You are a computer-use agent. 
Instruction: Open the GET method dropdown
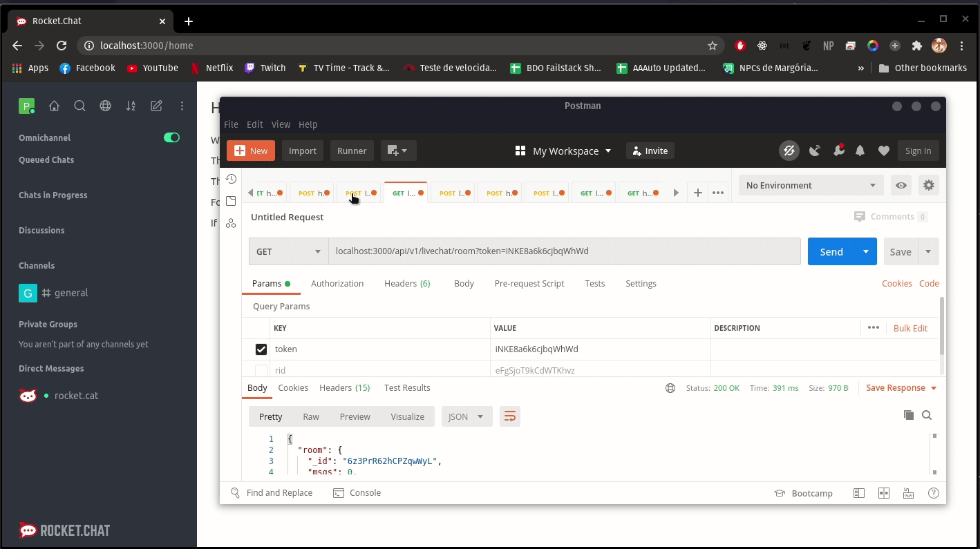coord(288,251)
